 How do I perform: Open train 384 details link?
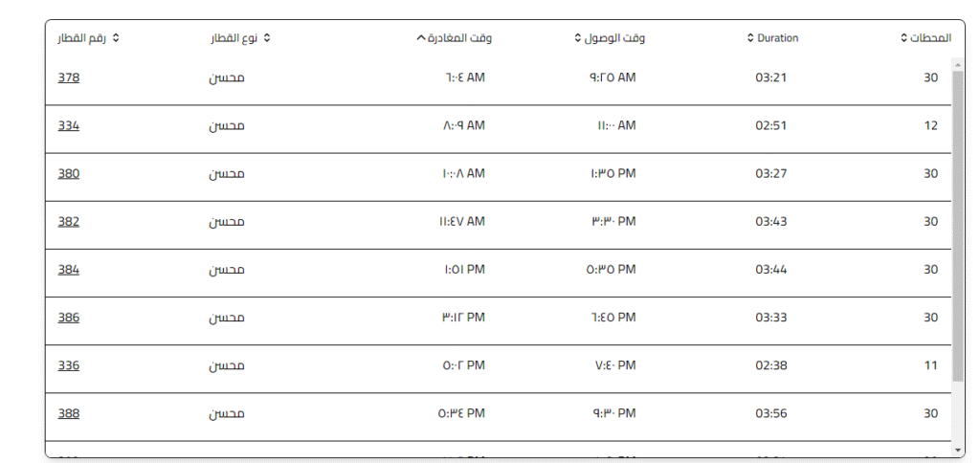tap(68, 269)
